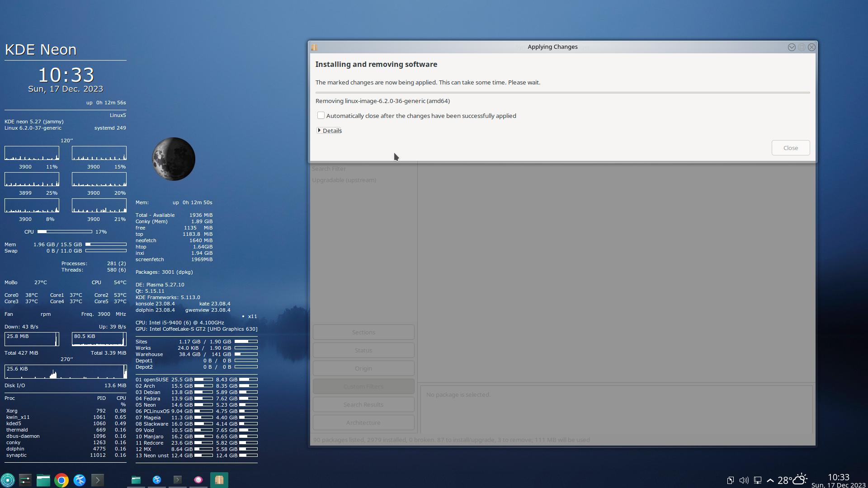Click the wired network tray icon
868x488 pixels.
pyautogui.click(x=758, y=480)
